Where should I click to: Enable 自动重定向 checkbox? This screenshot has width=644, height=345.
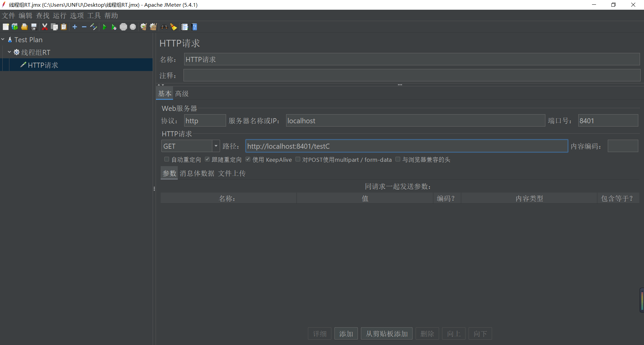tap(167, 159)
